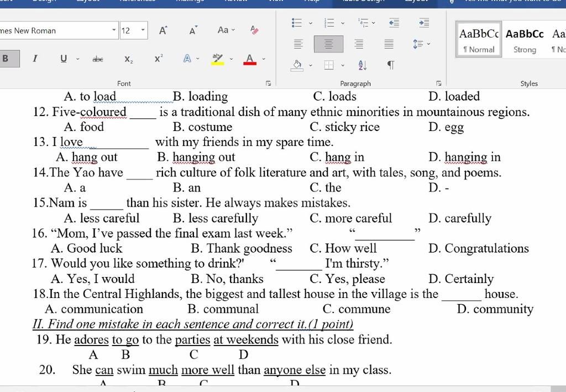The height and width of the screenshot is (392, 566).
Task: Click answer 'C. Yes, please' in question 17
Action: [x=347, y=279]
